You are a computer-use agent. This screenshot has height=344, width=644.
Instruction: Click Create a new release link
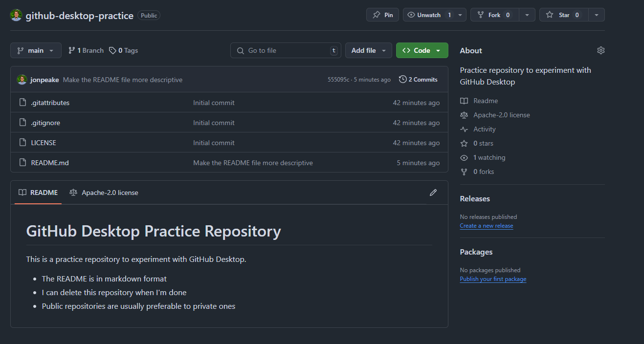click(x=487, y=226)
